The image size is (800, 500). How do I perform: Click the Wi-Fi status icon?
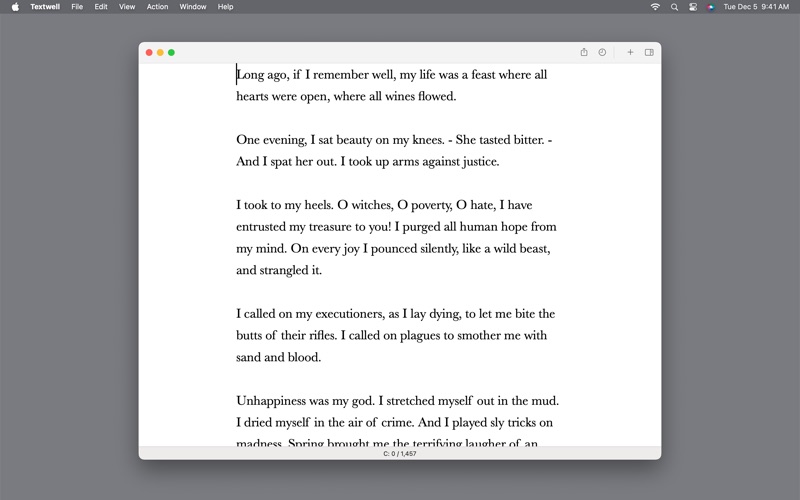[x=655, y=7]
